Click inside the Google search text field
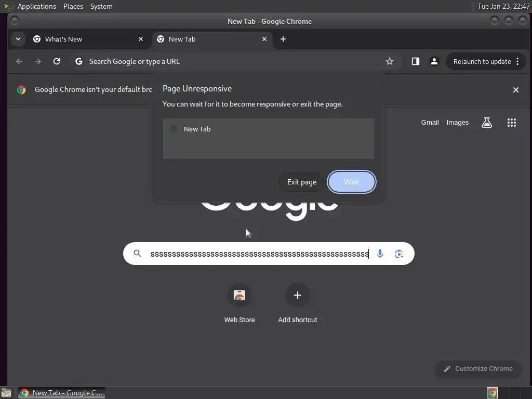This screenshot has height=399, width=532. pos(260,254)
